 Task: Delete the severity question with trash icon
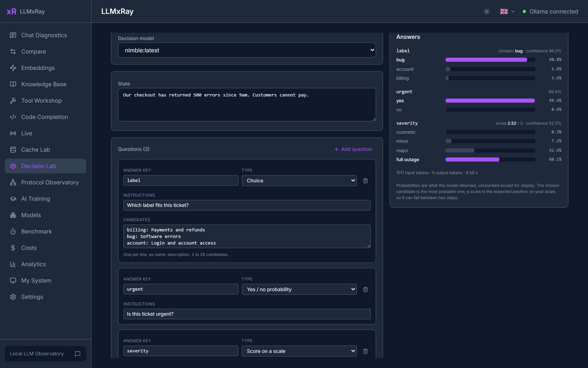click(x=365, y=351)
